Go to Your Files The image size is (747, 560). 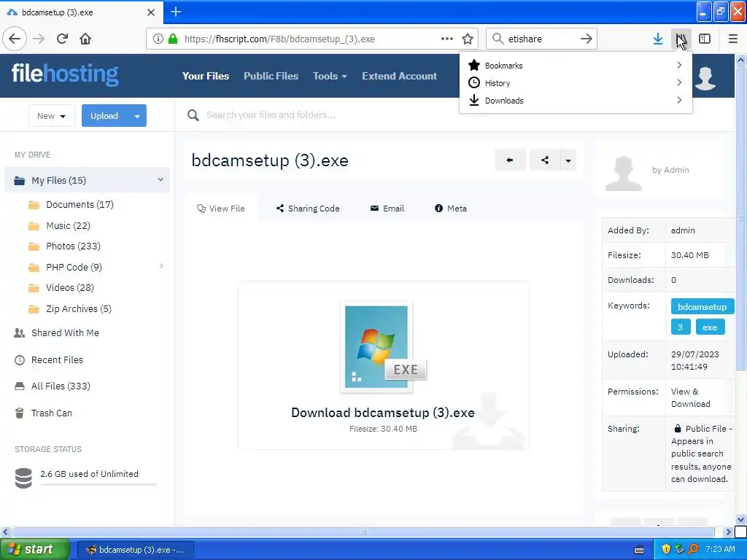[x=205, y=76]
